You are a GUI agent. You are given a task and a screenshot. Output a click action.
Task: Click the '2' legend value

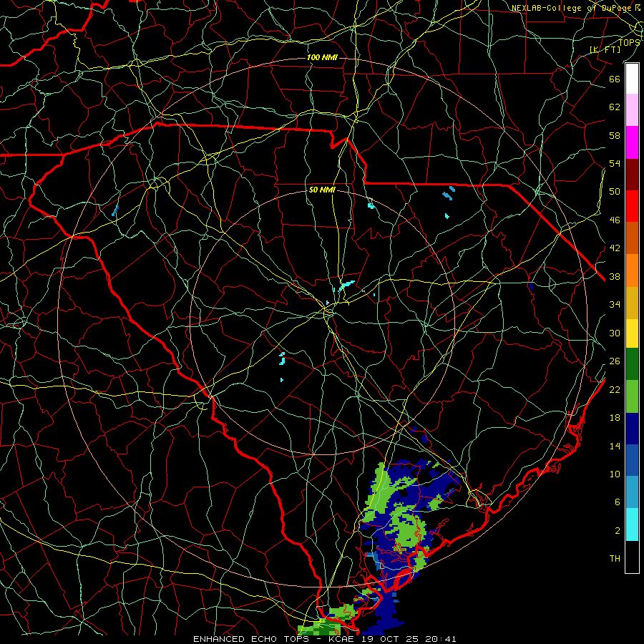click(618, 530)
